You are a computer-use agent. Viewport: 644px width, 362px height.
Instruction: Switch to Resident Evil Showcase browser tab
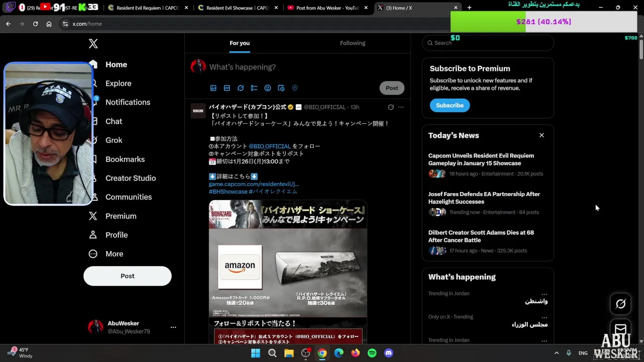[237, 8]
